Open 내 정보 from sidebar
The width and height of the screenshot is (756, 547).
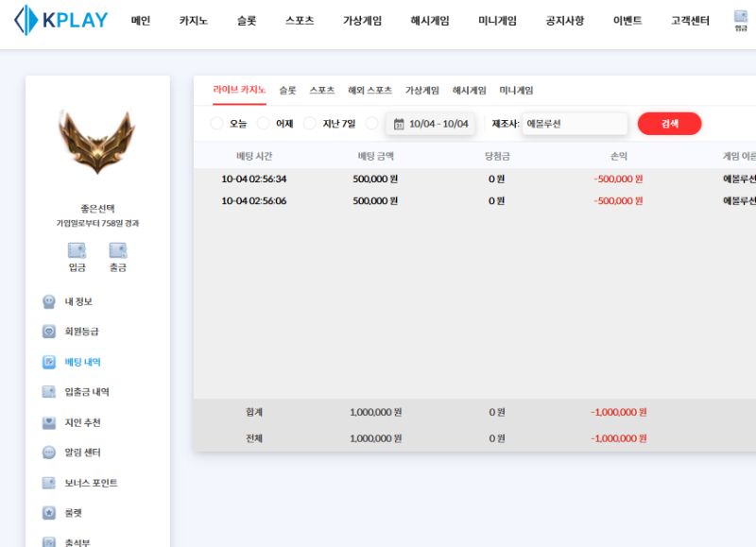click(x=77, y=301)
